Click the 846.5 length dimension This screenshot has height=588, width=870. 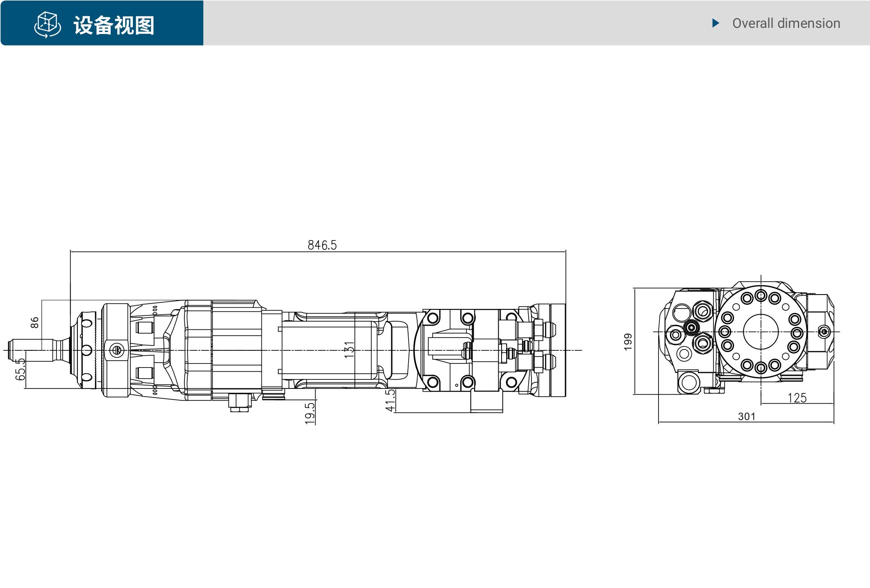tap(322, 245)
